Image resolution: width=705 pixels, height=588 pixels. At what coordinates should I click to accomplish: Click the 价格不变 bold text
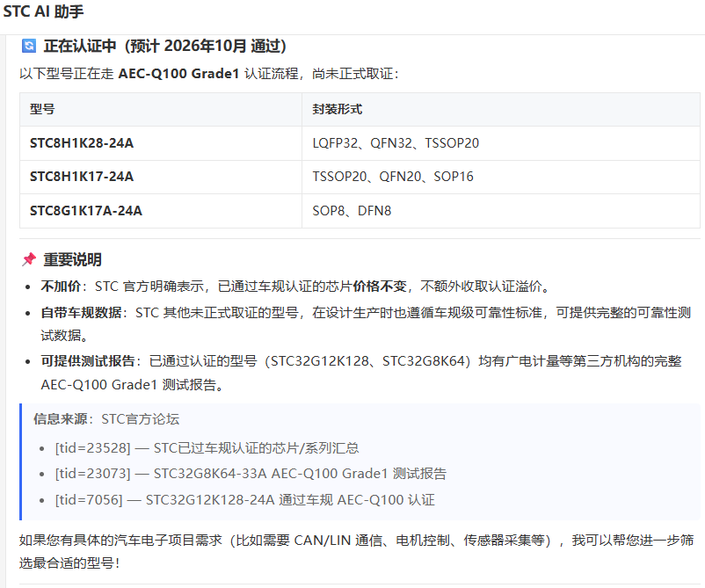click(380, 287)
